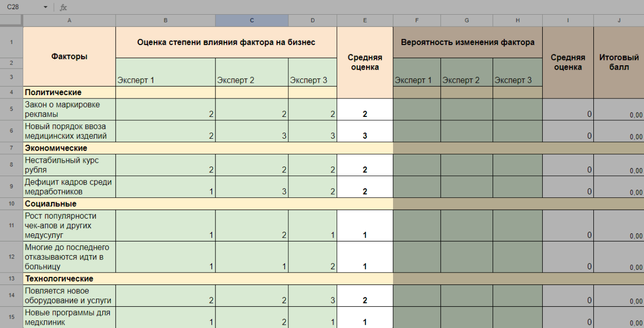Select column G header

[466, 20]
